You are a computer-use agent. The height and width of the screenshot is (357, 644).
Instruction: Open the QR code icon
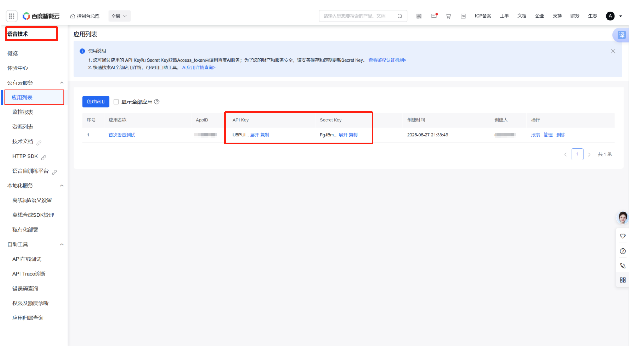click(x=419, y=16)
